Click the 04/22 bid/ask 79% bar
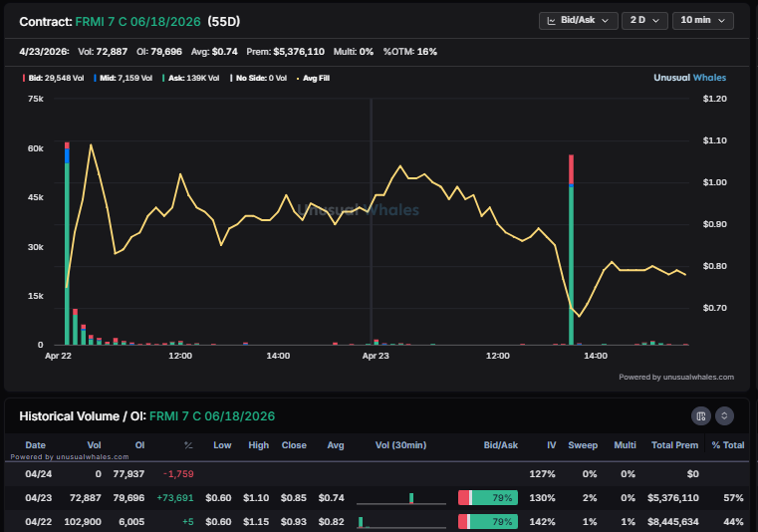 coord(488,521)
